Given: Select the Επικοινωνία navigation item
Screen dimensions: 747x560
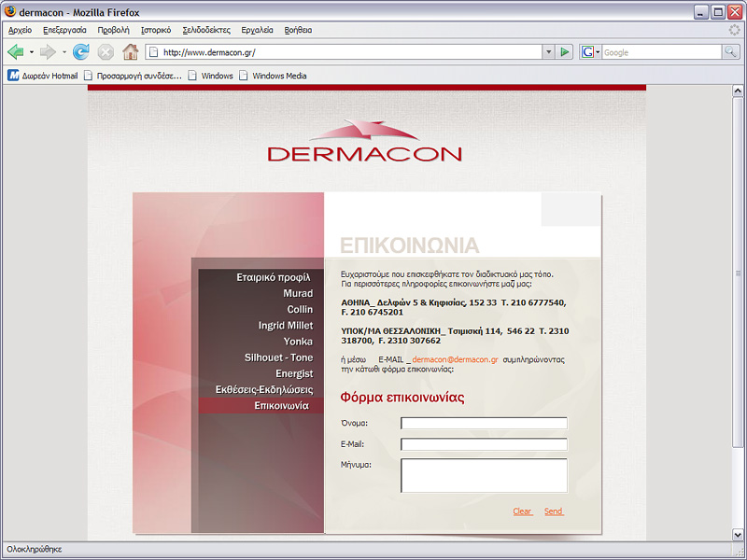Looking at the screenshot, I should click(261, 406).
